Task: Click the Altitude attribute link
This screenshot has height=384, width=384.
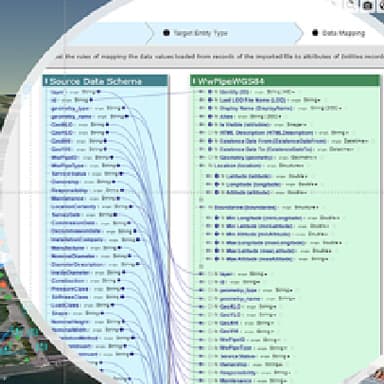Action: [248, 192]
